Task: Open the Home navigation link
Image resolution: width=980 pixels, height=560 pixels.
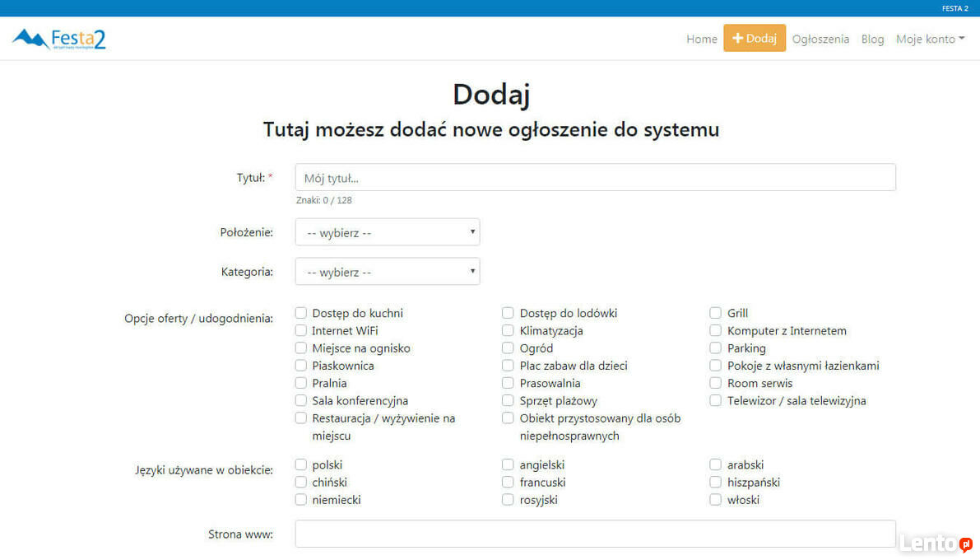Action: (701, 39)
